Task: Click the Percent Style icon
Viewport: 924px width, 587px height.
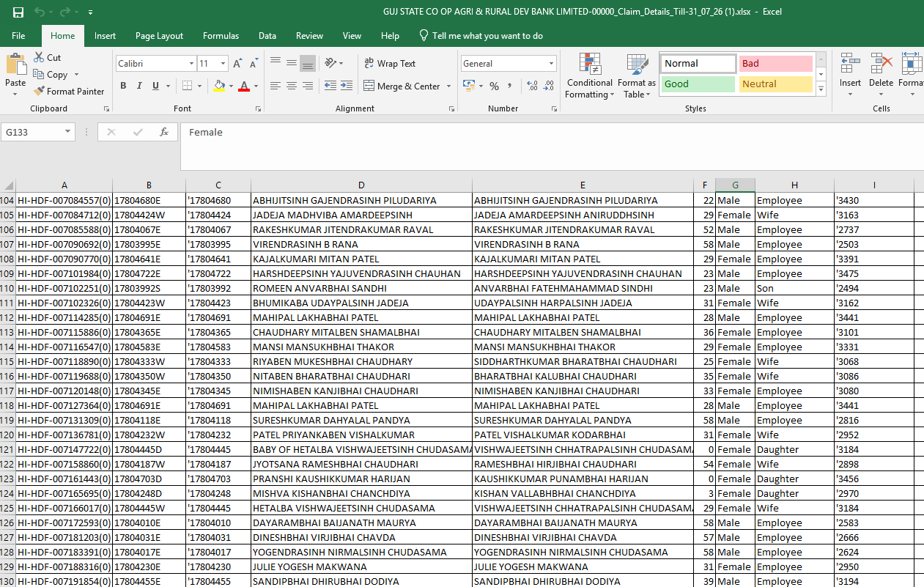Action: [x=494, y=86]
